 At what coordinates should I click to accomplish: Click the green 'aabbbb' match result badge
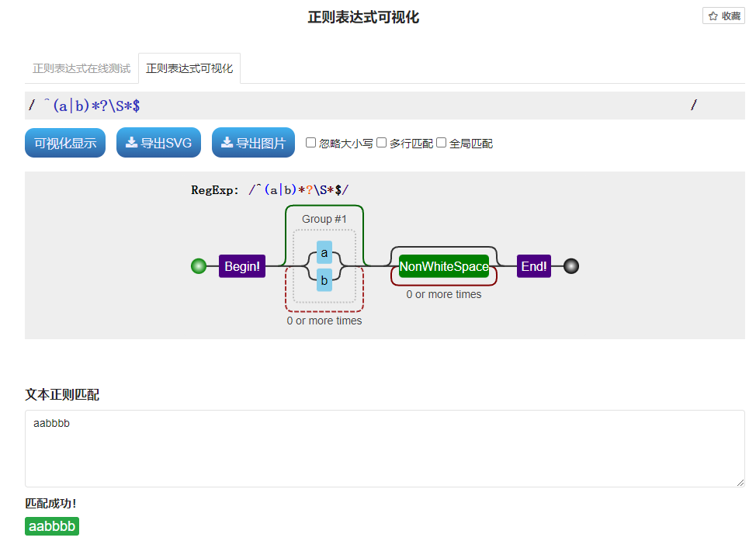click(x=51, y=525)
